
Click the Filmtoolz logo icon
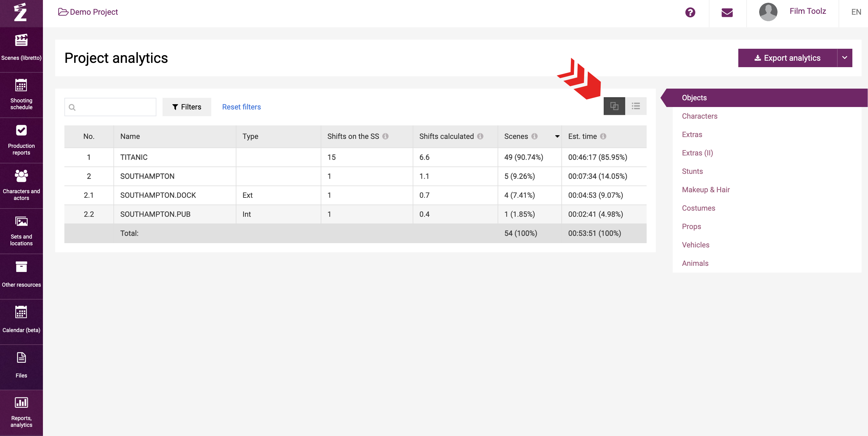pyautogui.click(x=21, y=12)
